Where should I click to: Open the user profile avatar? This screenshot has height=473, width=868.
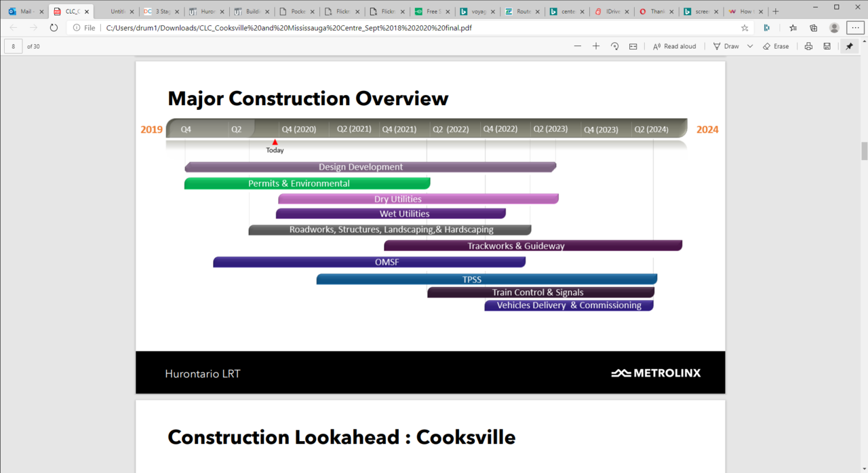[x=834, y=28]
